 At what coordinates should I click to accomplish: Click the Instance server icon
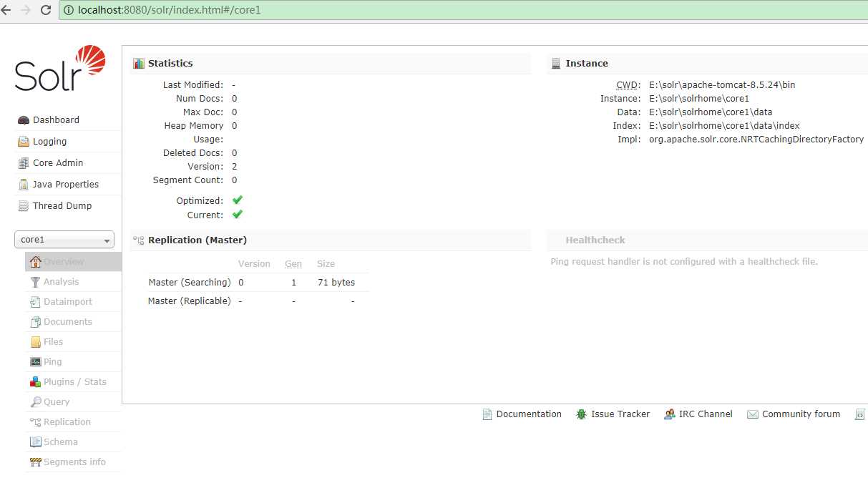click(x=556, y=64)
